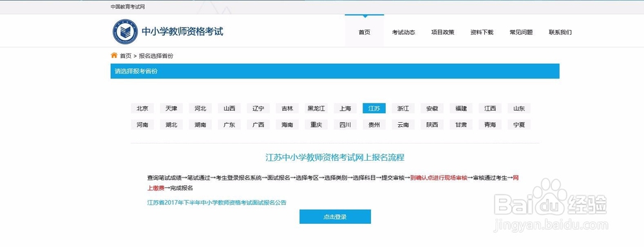Image resolution: width=644 pixels, height=247 pixels.
Task: Choose 广西 from province list
Action: 258,125
